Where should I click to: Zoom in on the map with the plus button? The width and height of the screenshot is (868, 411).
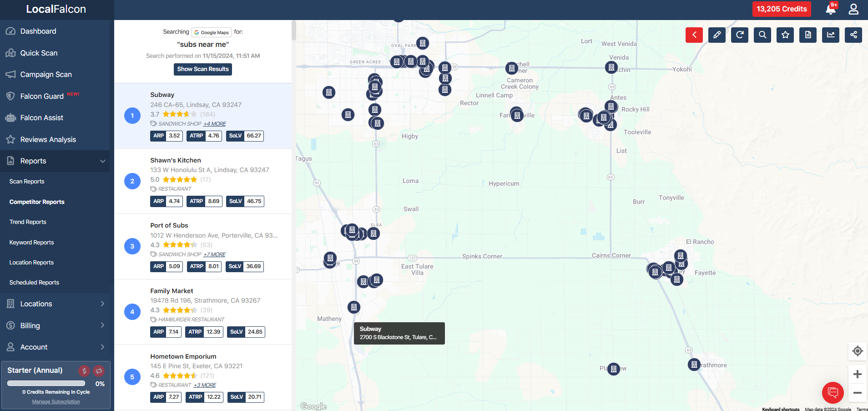[858, 374]
